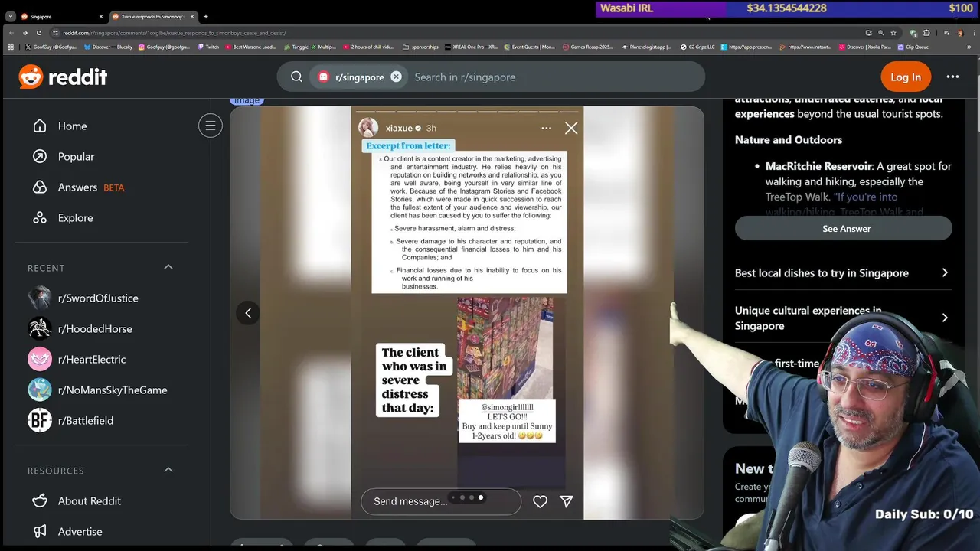The image size is (980, 551).
Task: Open the story options three-dot menu
Action: pyautogui.click(x=546, y=129)
